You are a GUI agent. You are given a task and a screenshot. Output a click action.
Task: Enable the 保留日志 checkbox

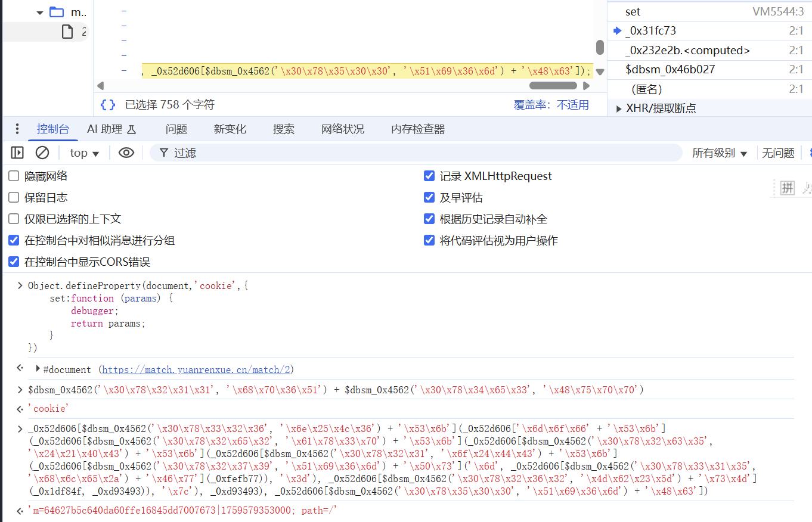14,197
